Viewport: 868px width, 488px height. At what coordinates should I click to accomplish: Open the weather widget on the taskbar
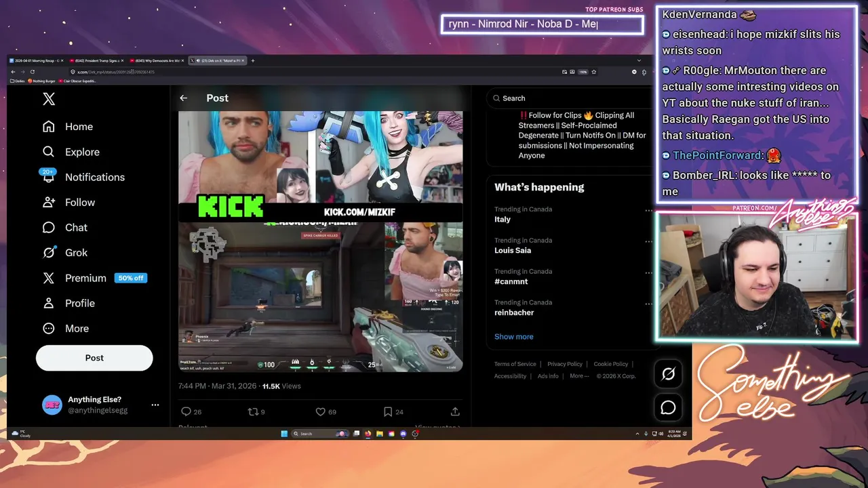(21, 434)
